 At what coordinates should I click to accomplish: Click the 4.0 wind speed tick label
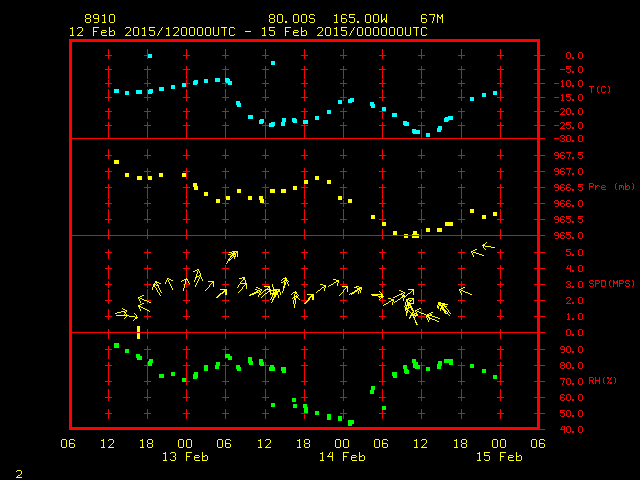tap(574, 269)
